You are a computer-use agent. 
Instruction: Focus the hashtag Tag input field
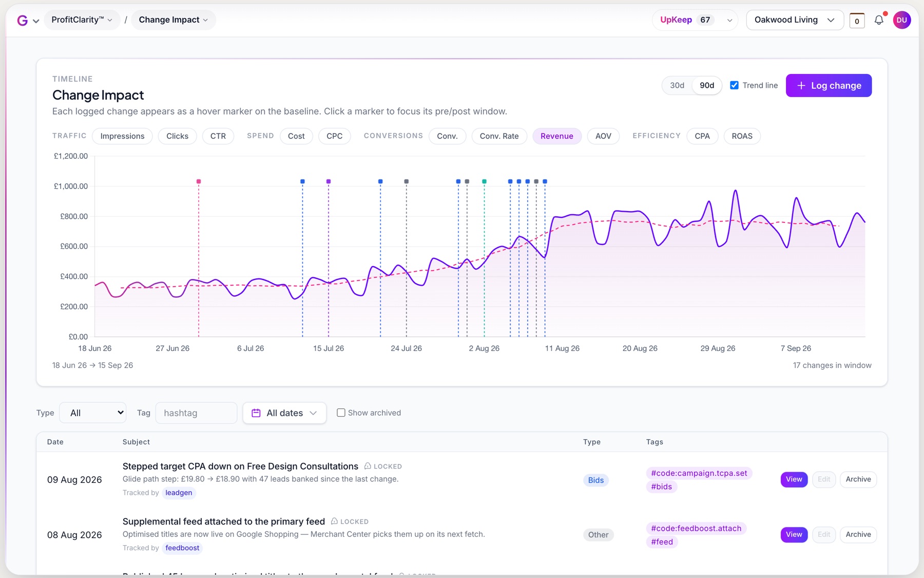(196, 413)
